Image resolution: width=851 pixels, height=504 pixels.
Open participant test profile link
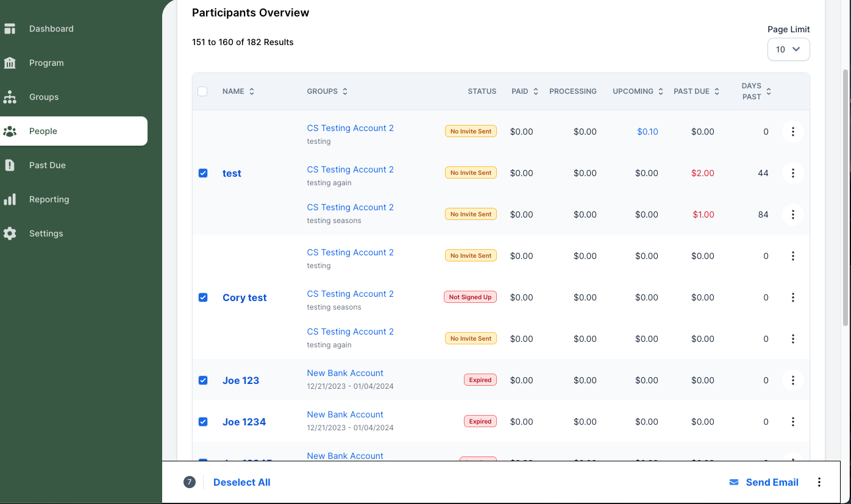pyautogui.click(x=232, y=173)
